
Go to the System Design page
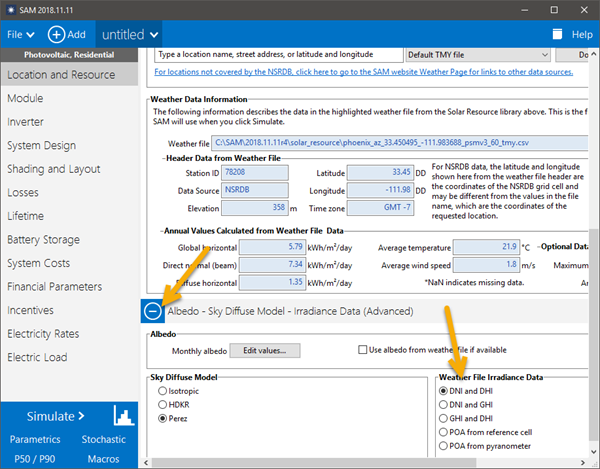41,145
